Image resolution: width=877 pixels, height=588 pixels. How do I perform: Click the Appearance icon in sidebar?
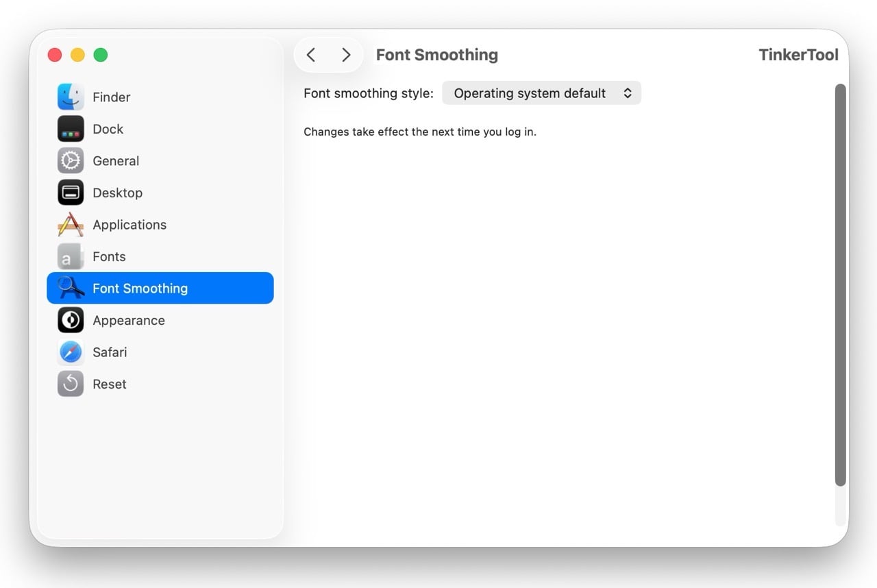(71, 320)
